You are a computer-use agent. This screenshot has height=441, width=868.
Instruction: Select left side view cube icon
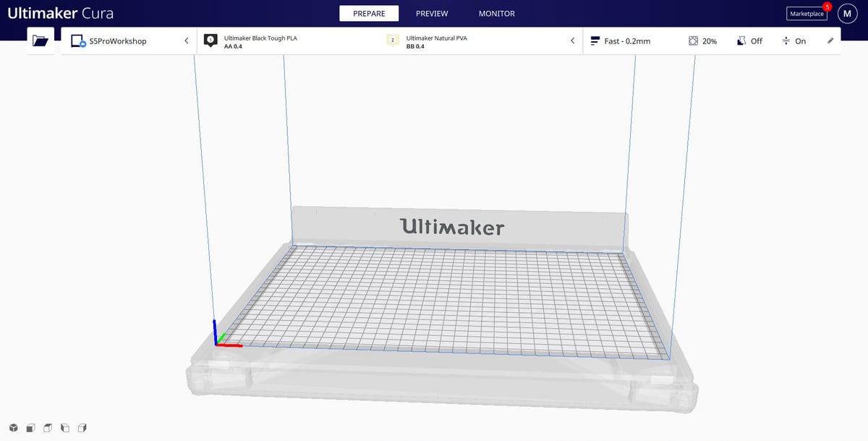point(65,427)
